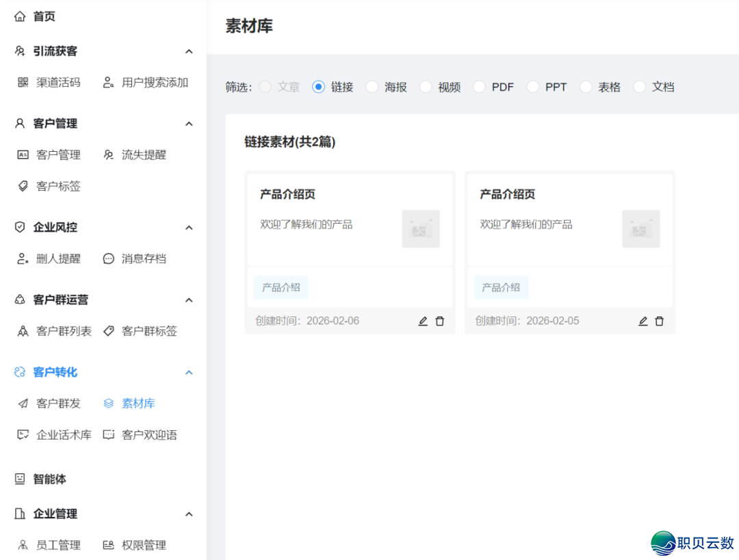Click the 产品介绍 tag on first card
This screenshot has height=560, width=739.
(281, 287)
